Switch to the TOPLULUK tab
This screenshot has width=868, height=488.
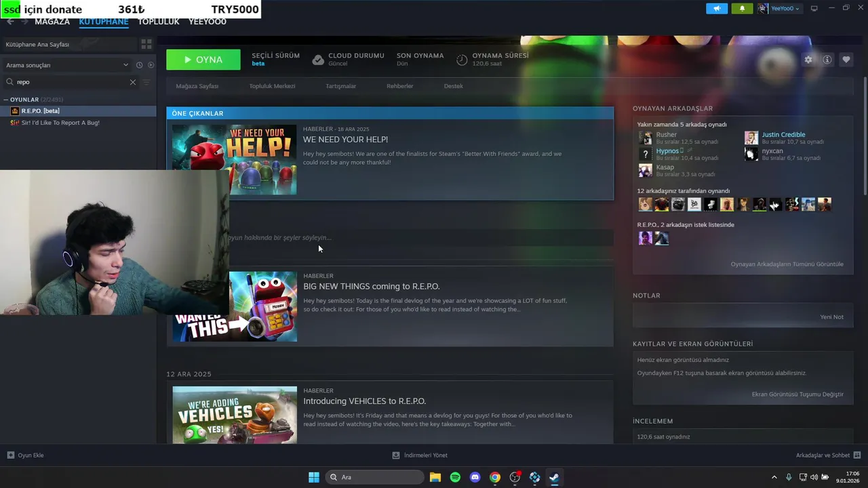pyautogui.click(x=159, y=22)
